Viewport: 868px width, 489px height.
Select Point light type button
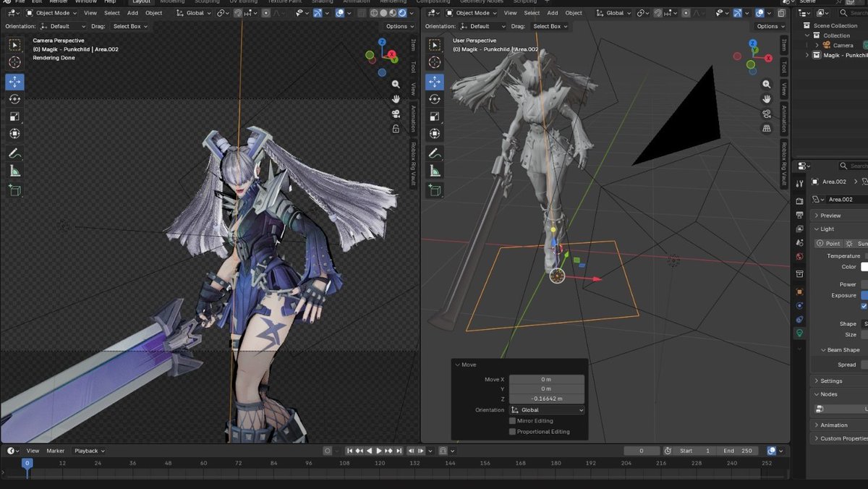point(829,244)
